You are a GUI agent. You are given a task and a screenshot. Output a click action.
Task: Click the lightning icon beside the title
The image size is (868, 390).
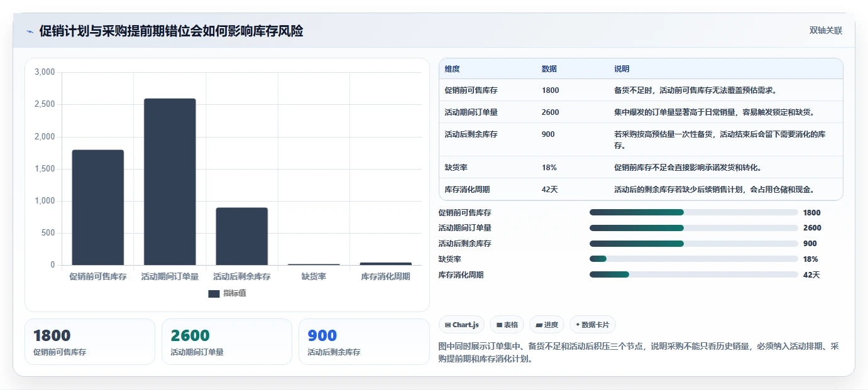(30, 31)
